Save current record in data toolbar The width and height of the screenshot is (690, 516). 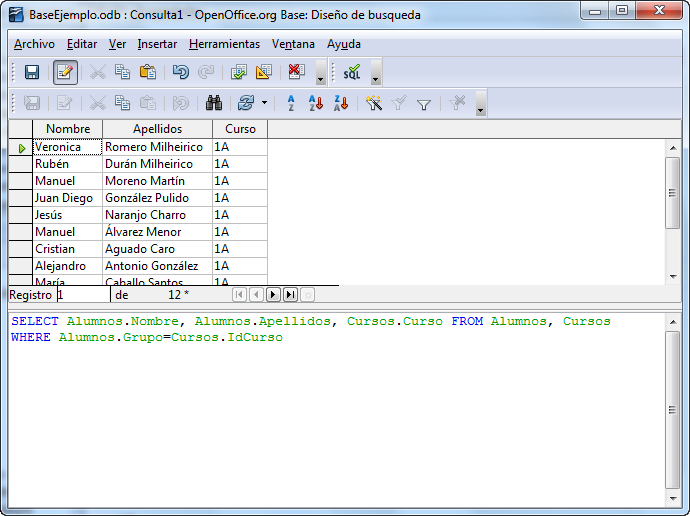[x=32, y=103]
